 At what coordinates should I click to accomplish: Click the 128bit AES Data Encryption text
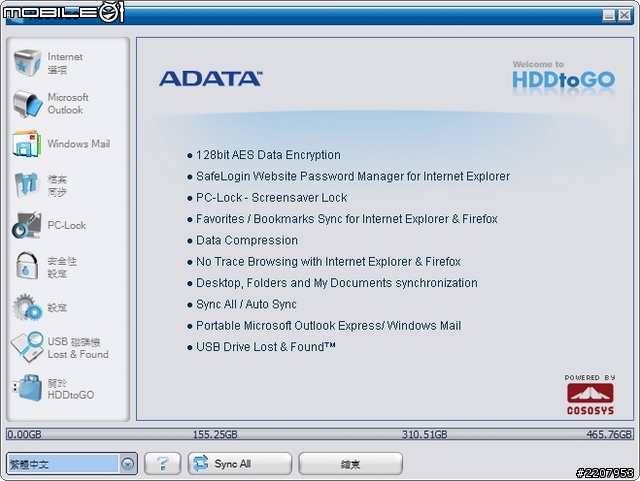point(268,155)
